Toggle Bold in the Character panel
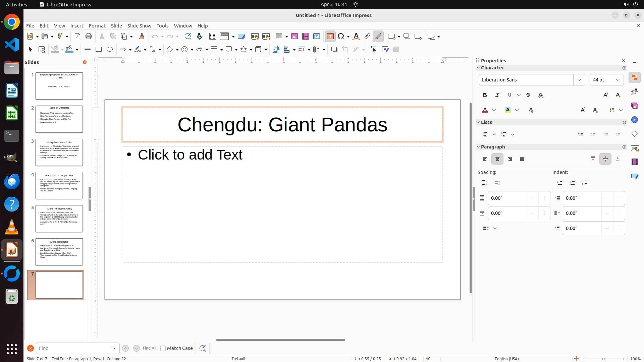 click(485, 95)
